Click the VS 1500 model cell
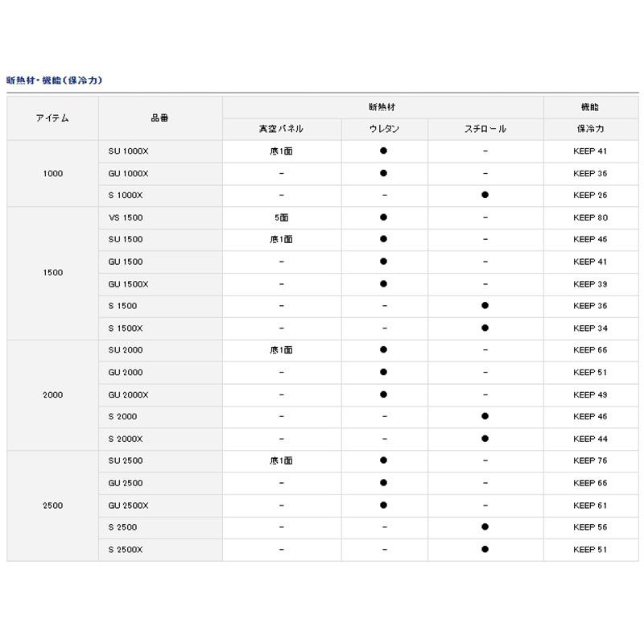Image resolution: width=644 pixels, height=644 pixels. pyautogui.click(x=125, y=217)
